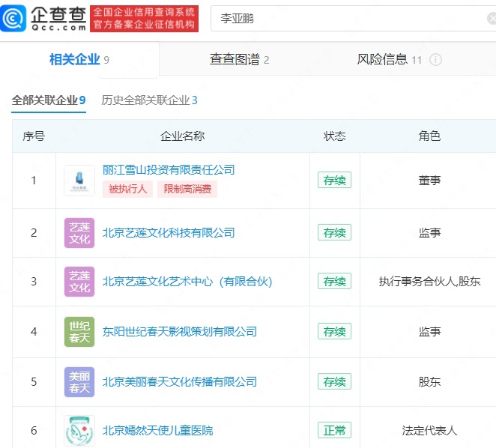Click 存续 status badge for 北京艺莲文化艺术中心
The height and width of the screenshot is (448, 496).
pyautogui.click(x=335, y=281)
